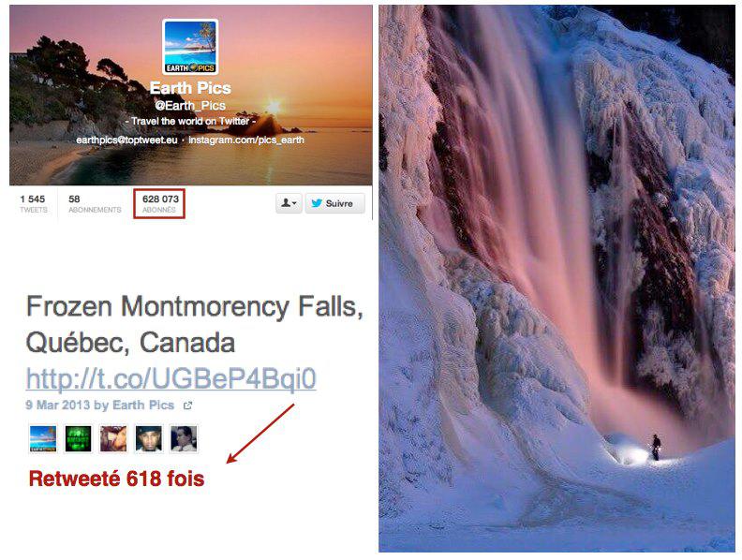
Task: Click the green retweeter avatar
Action: click(x=78, y=438)
